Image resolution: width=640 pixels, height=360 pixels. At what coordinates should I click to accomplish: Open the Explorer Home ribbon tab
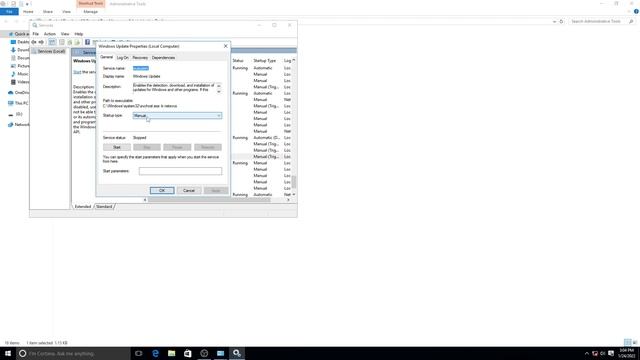pyautogui.click(x=28, y=12)
